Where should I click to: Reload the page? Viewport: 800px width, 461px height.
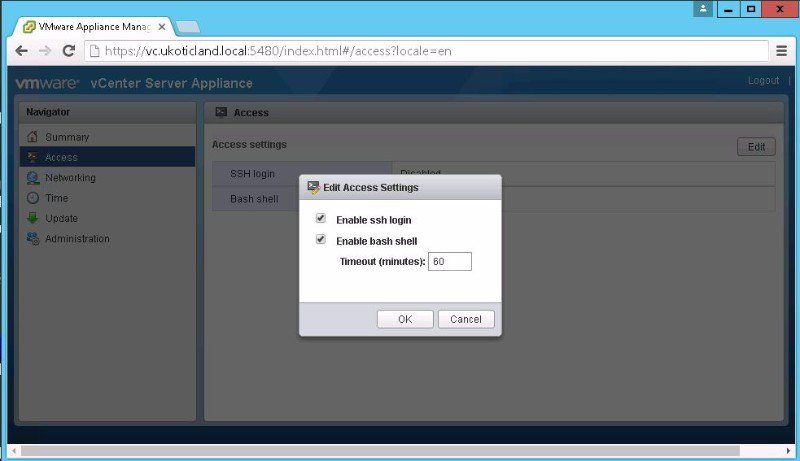[68, 50]
